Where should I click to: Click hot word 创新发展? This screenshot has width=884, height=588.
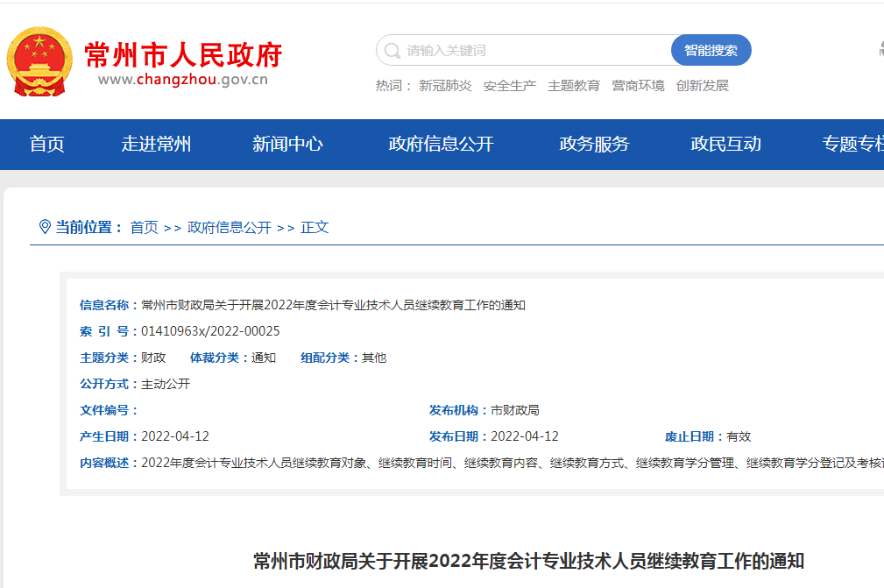point(703,86)
